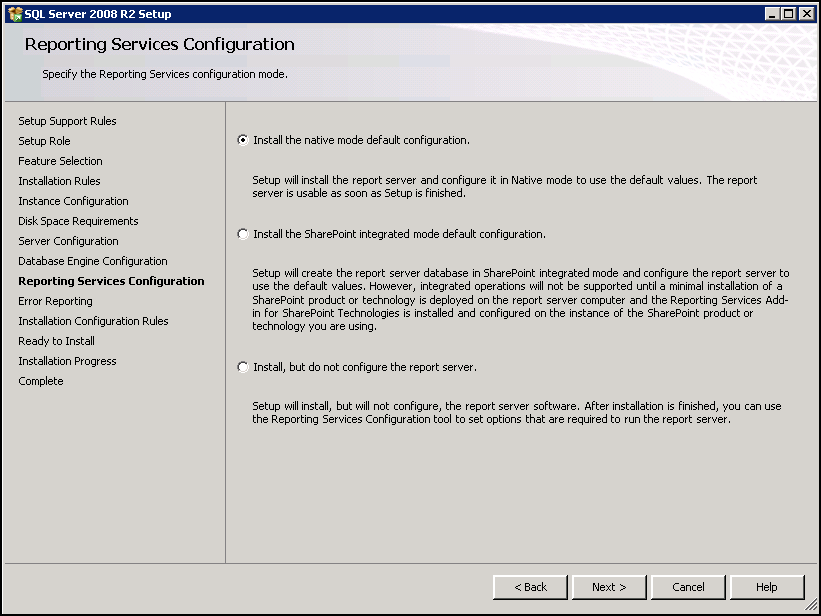View Database Engine Configuration

coord(92,260)
